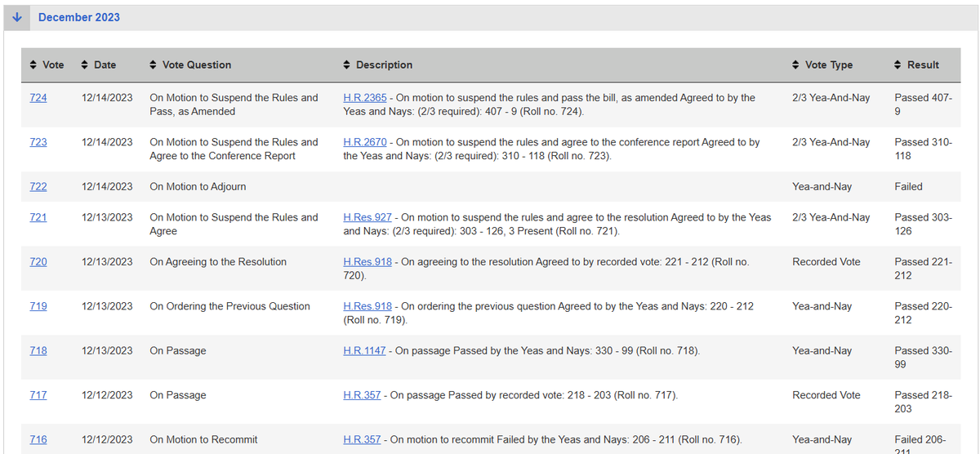Select 'Recorded Vote' type in vote 717 row
Image resolution: width=980 pixels, height=454 pixels.
(x=826, y=395)
